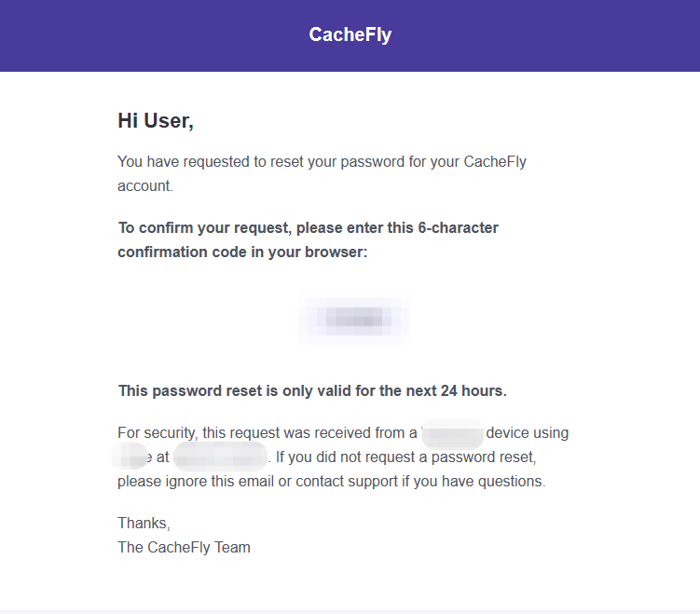The width and height of the screenshot is (700, 614).
Task: Click the blurred address after "at"
Action: [x=221, y=457]
